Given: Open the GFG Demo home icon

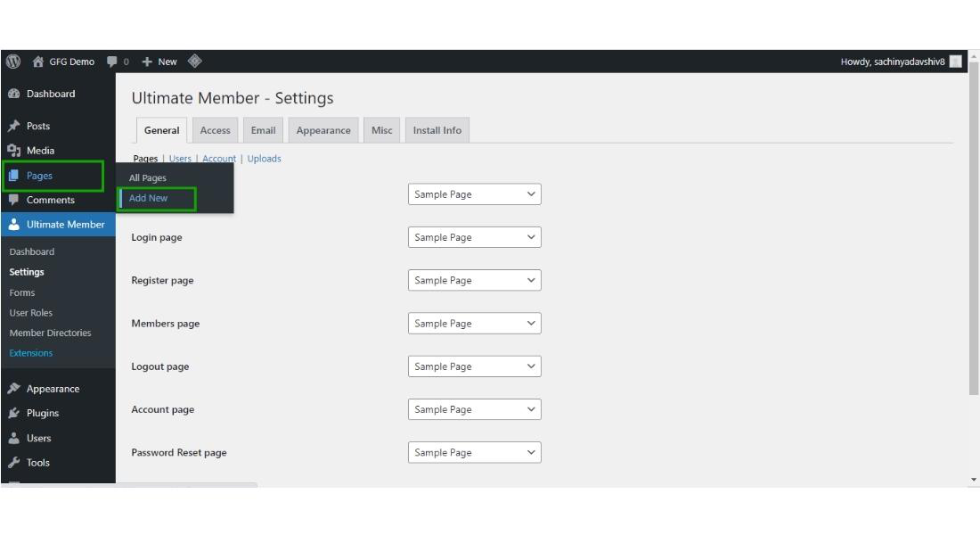Looking at the screenshot, I should 38,62.
